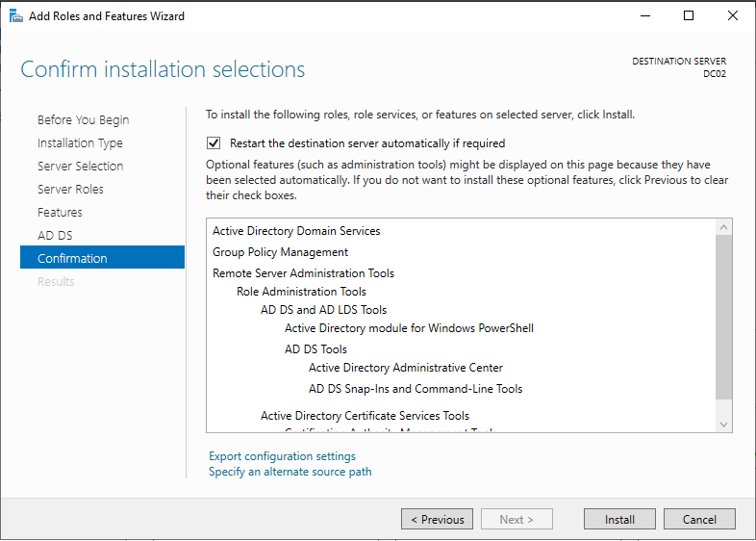Open Export configuration settings link
The height and width of the screenshot is (541, 756).
tap(282, 456)
